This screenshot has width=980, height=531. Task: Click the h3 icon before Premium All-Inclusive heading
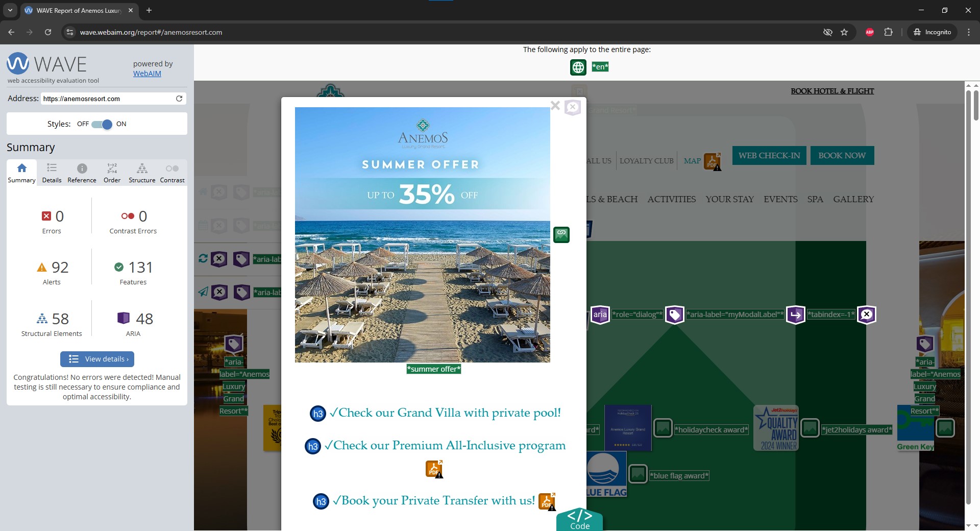[x=313, y=446]
